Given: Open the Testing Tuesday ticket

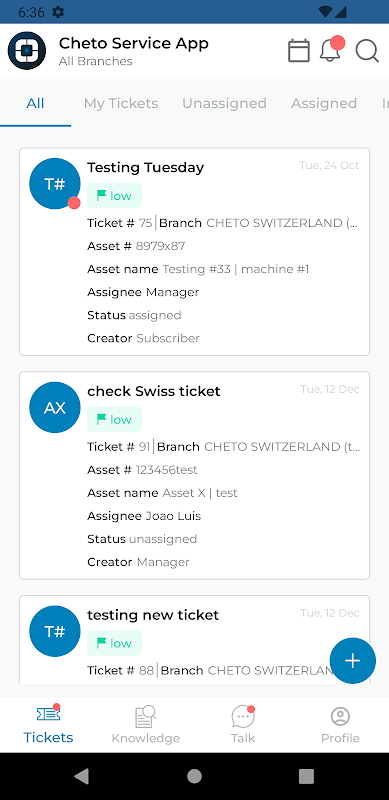Looking at the screenshot, I should [x=194, y=252].
